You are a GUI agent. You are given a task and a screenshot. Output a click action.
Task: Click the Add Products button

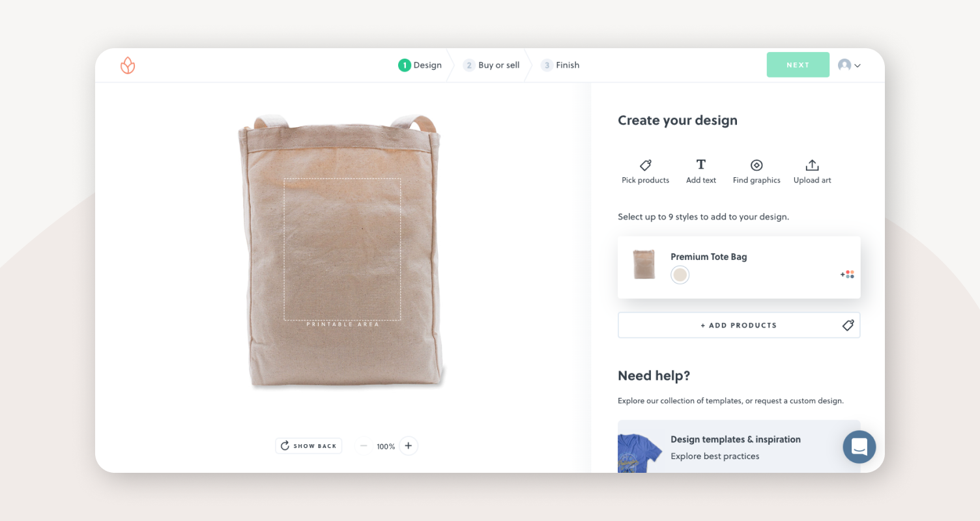[739, 324]
